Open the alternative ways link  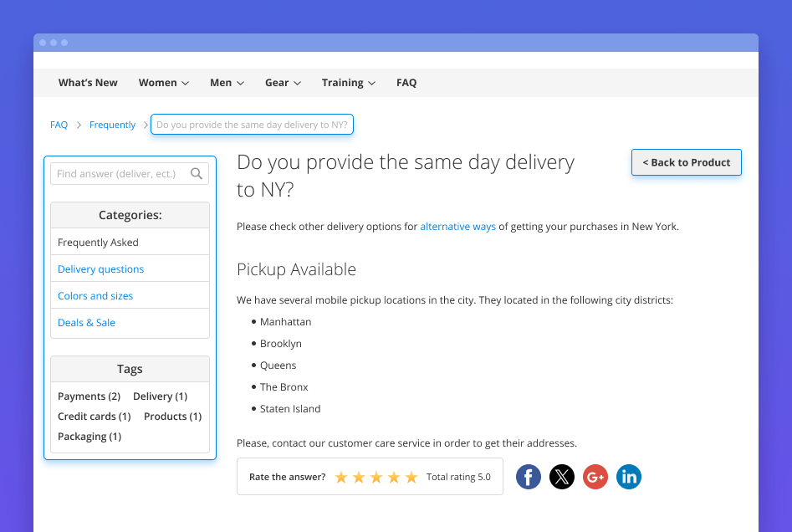[458, 227]
